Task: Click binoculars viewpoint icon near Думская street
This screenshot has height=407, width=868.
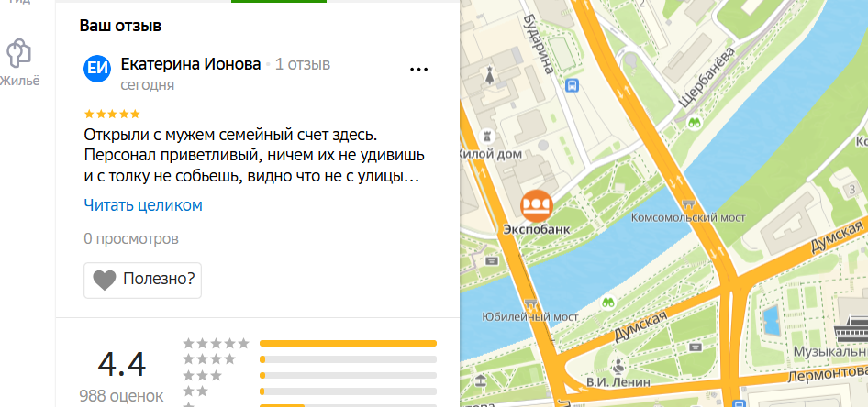Action: coord(607,302)
